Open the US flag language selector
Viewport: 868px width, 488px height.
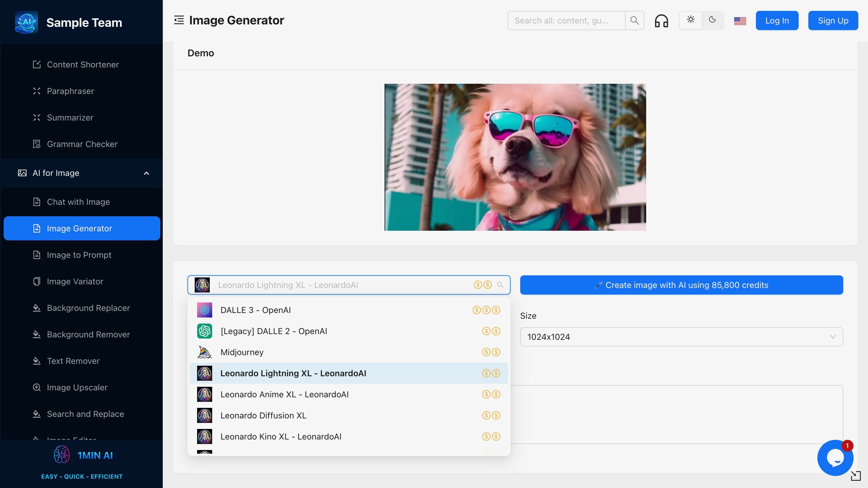pyautogui.click(x=740, y=21)
